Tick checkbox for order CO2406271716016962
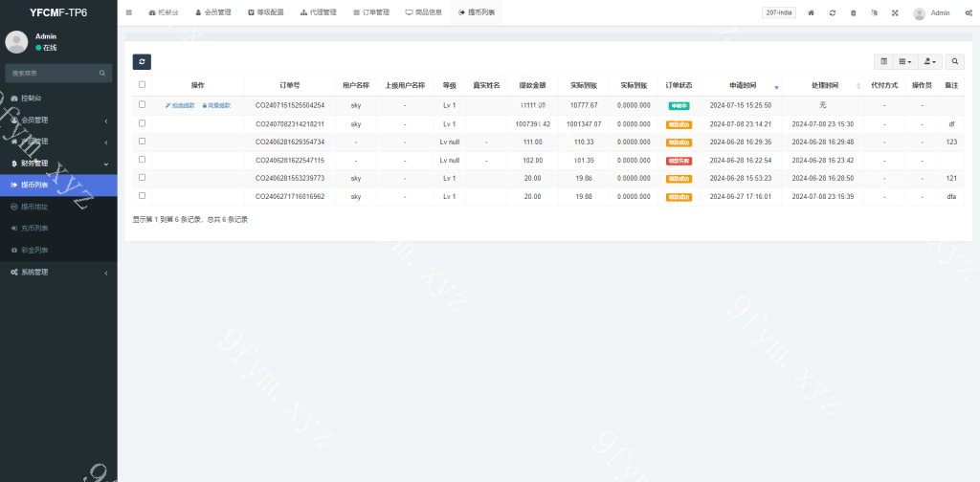Viewport: 980px width, 482px height. pos(142,195)
